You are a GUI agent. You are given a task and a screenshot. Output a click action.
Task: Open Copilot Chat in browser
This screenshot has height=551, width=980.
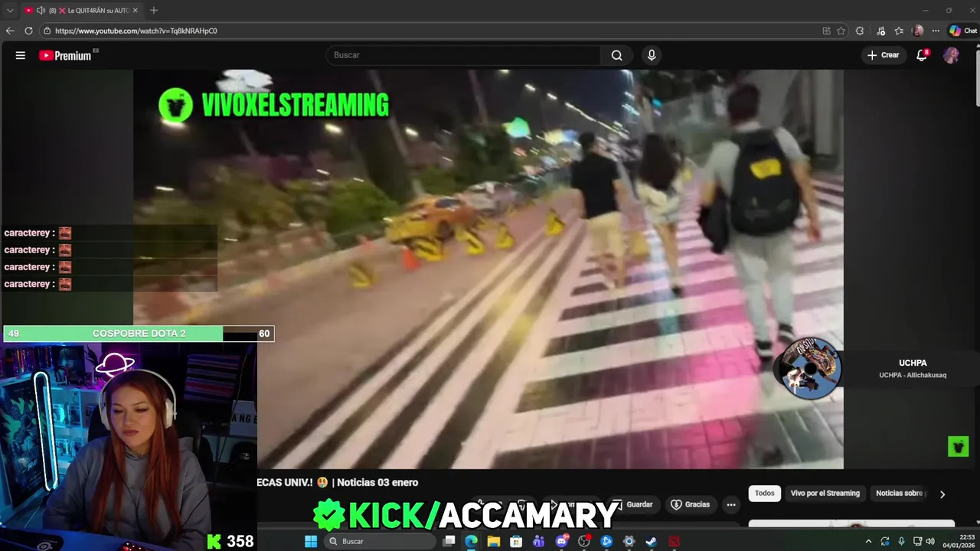(x=963, y=31)
